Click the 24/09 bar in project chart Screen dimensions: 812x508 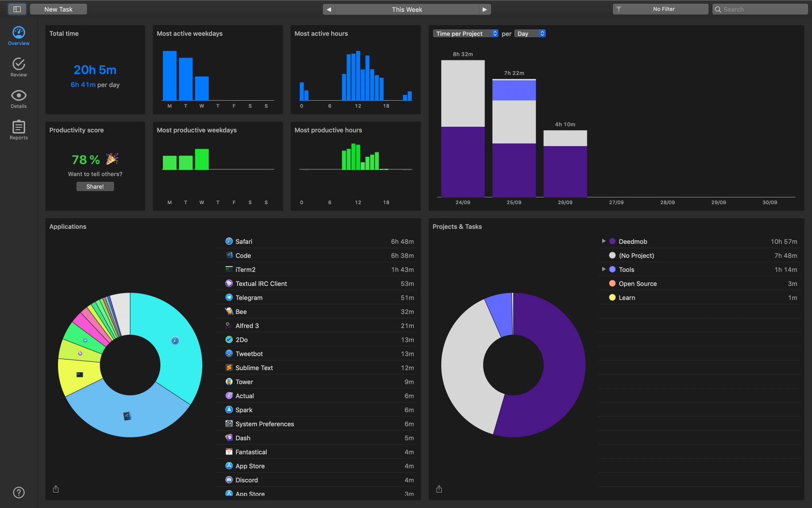click(x=463, y=128)
